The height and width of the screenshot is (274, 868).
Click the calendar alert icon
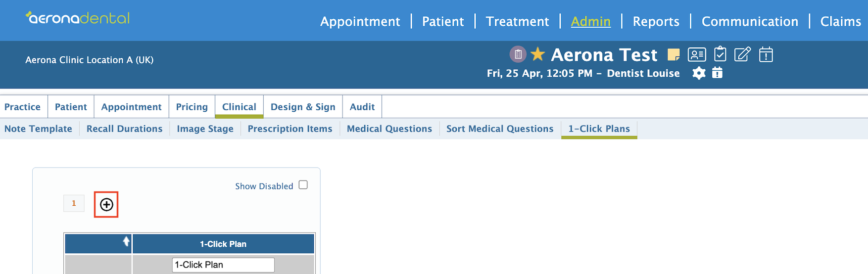pyautogui.click(x=766, y=54)
